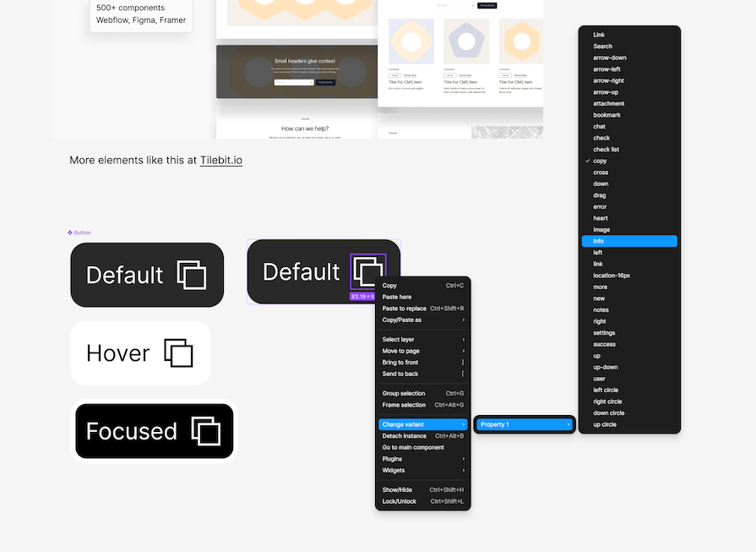
Task: Click the highlighted Property 1 submenu entry
Action: coord(525,424)
